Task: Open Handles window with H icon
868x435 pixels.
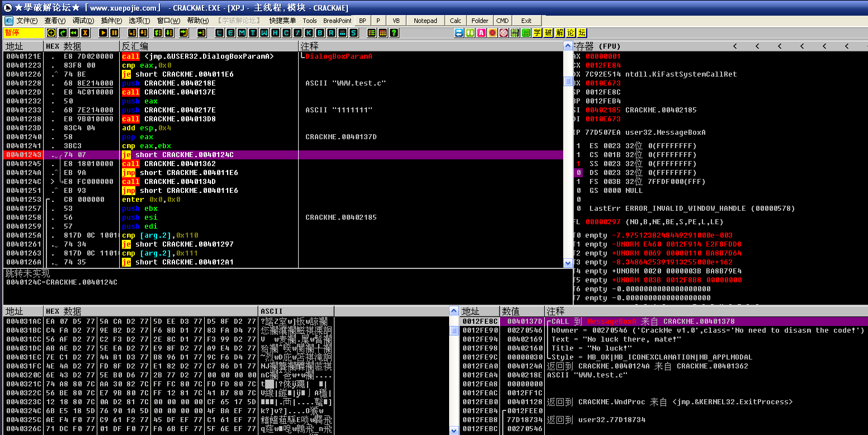Action: 275,33
